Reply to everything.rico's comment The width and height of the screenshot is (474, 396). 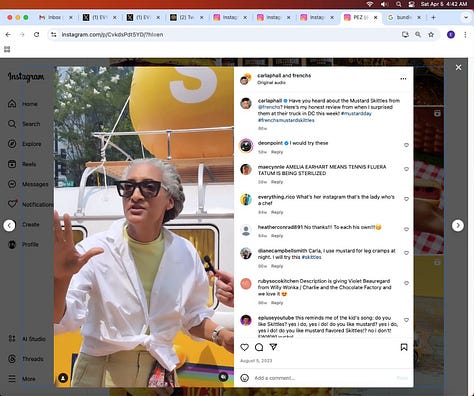pos(277,212)
